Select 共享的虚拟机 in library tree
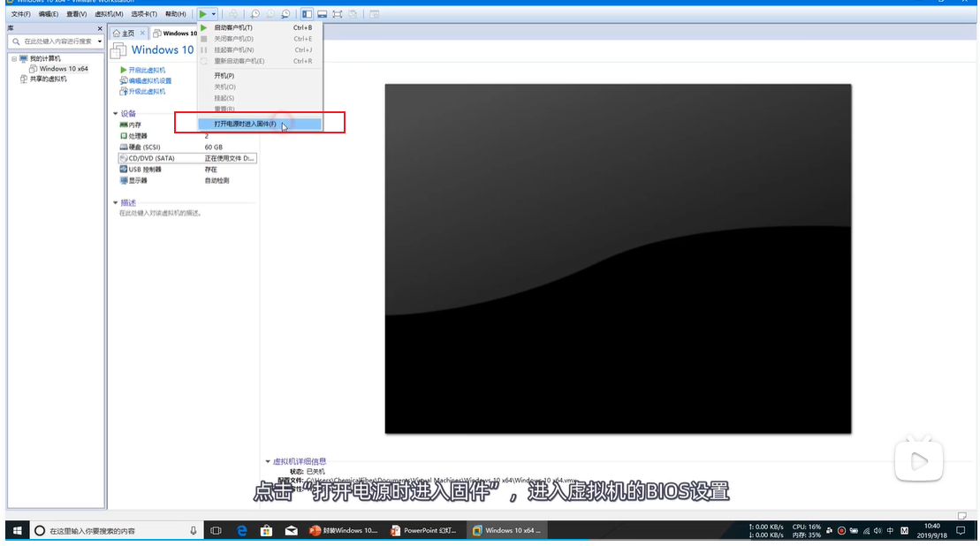This screenshot has height=546, width=980. click(44, 80)
